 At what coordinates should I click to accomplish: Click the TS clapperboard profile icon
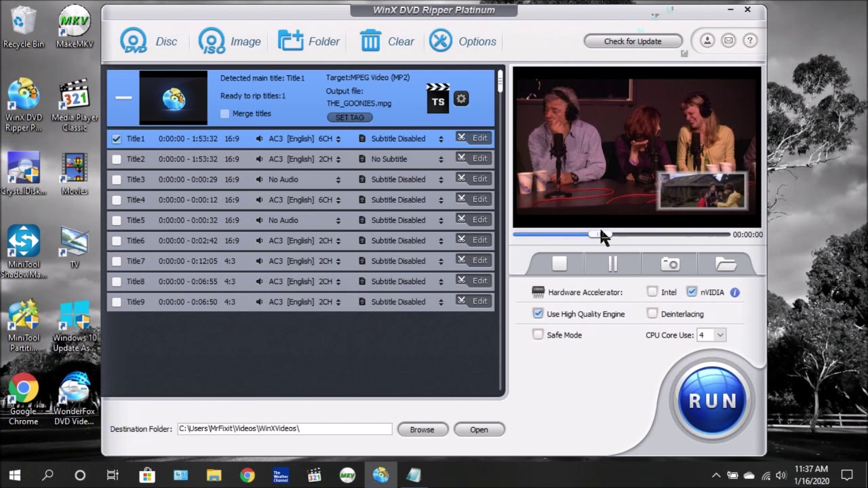click(438, 98)
